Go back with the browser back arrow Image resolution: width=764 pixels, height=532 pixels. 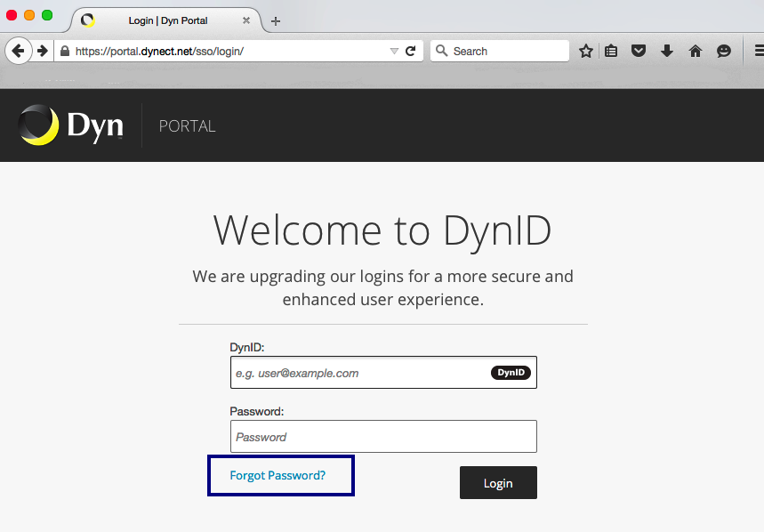[19, 51]
